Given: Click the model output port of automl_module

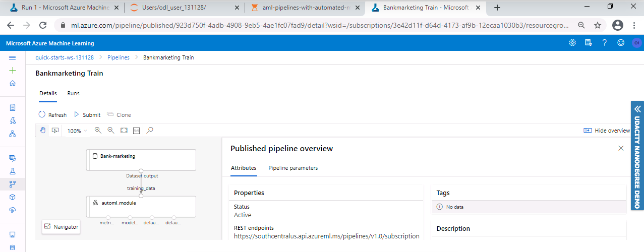Looking at the screenshot, I should tap(130, 217).
